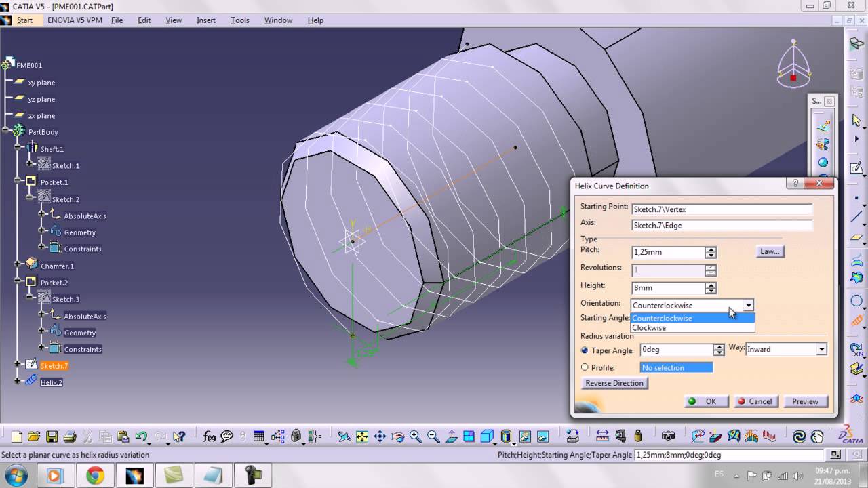868x488 pixels.
Task: Open the Design Table icon
Action: [259, 436]
